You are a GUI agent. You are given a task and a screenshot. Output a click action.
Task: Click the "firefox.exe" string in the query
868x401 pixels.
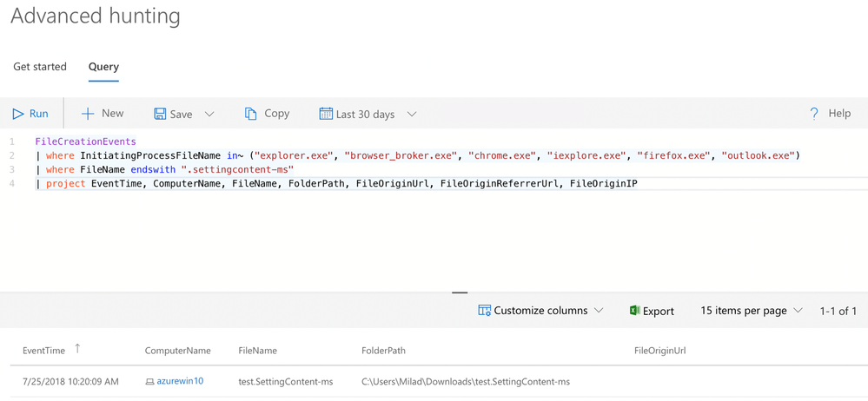(675, 156)
